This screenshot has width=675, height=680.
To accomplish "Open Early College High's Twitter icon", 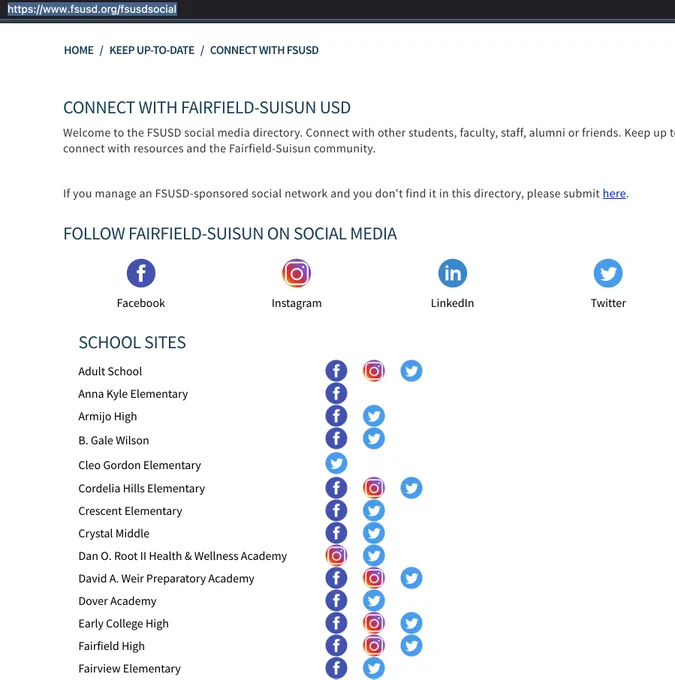I will tap(411, 623).
